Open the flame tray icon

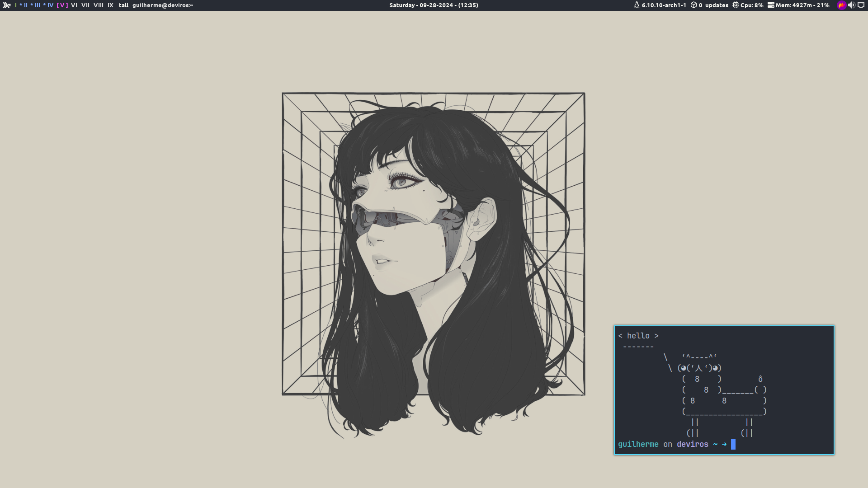coord(841,5)
